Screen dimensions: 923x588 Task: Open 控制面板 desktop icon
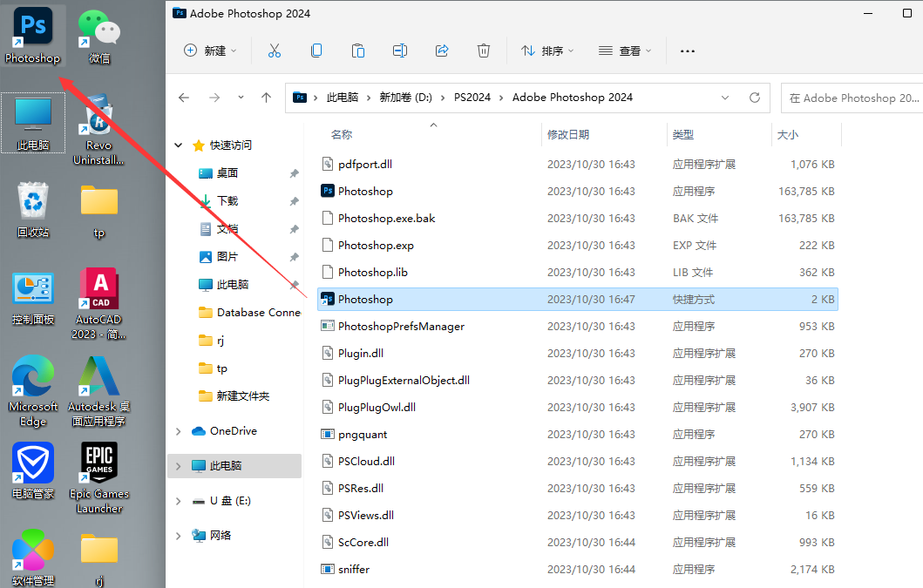click(x=33, y=298)
